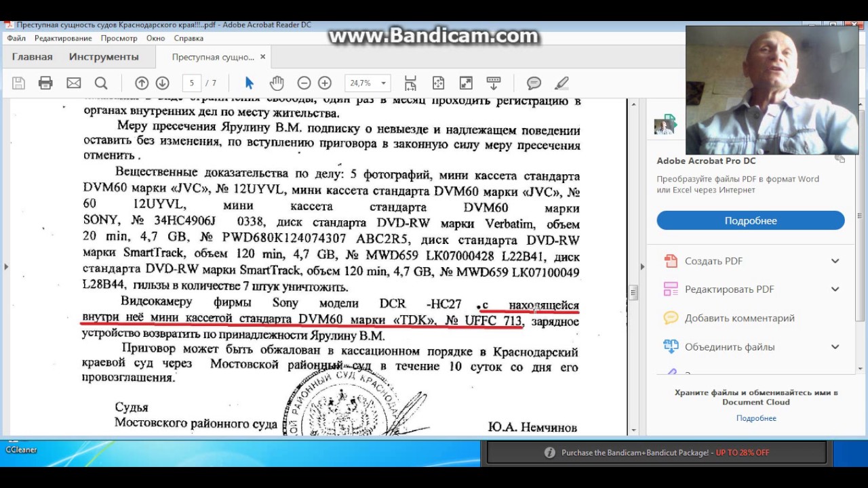Open Добавить комментарий tool
The height and width of the screenshot is (488, 868).
(x=739, y=318)
